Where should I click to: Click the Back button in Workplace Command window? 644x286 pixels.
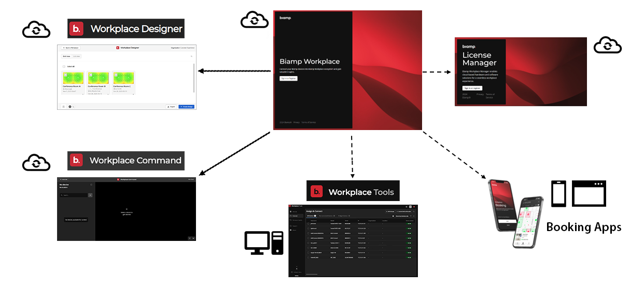[64, 179]
